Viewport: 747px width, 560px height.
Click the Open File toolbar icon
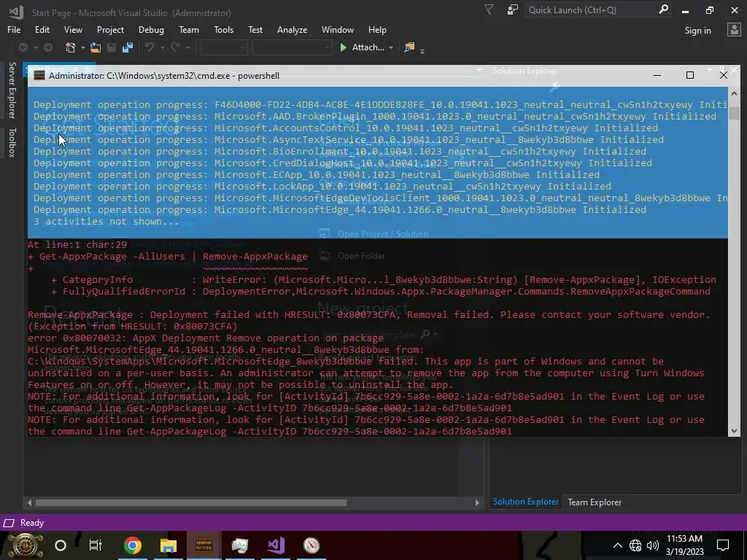point(96,47)
